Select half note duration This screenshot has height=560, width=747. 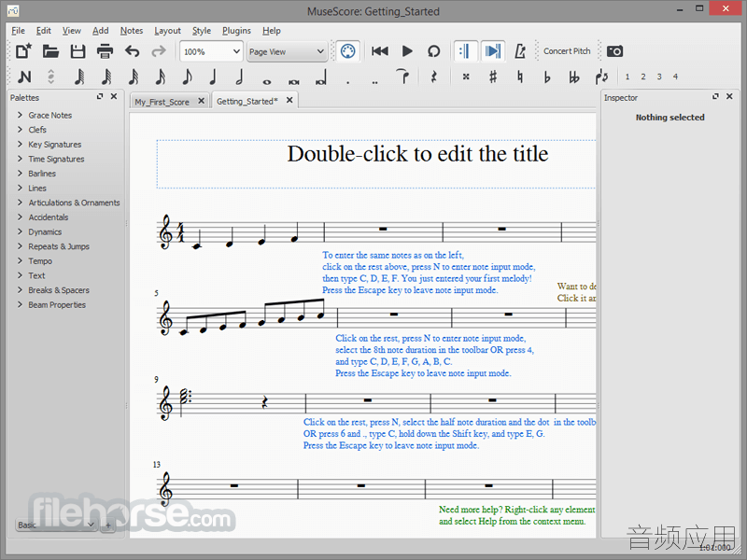[240, 77]
